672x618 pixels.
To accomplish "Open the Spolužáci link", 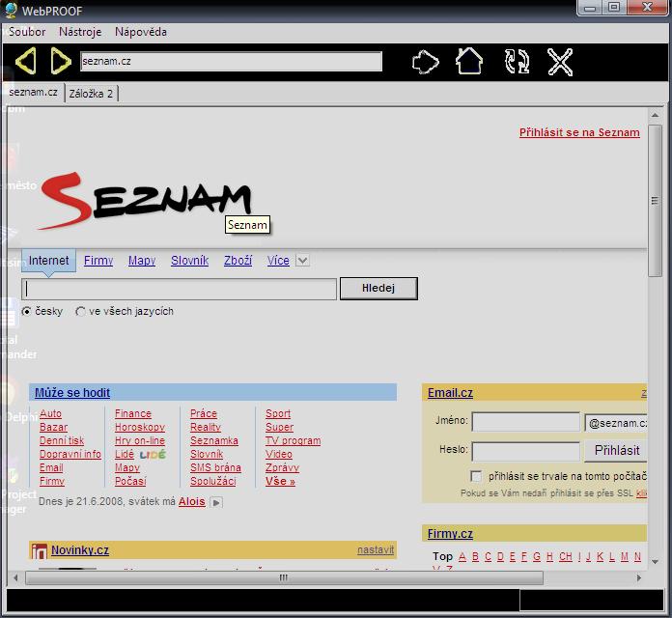I will 213,481.
